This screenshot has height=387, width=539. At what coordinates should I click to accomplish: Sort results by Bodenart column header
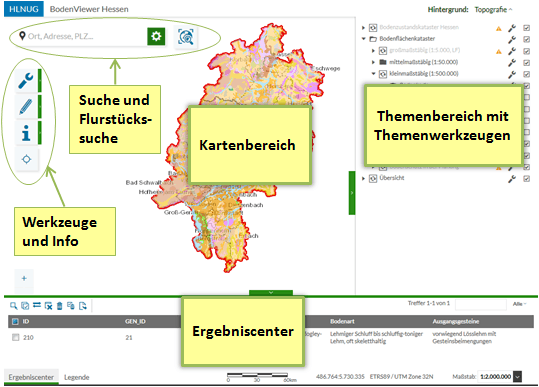pos(342,321)
